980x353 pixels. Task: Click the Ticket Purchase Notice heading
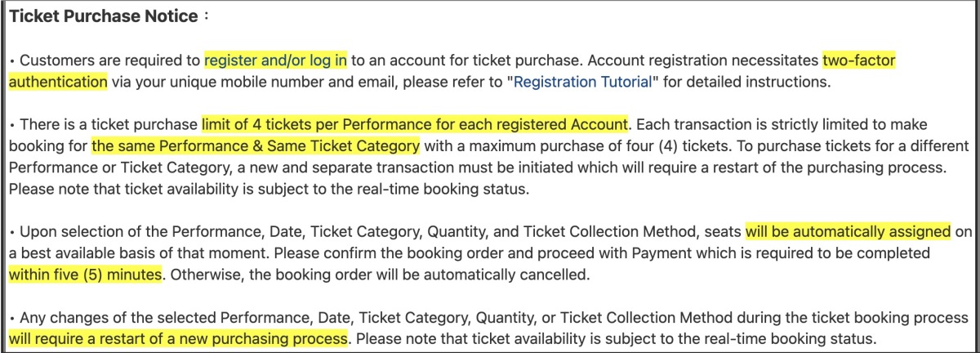104,16
